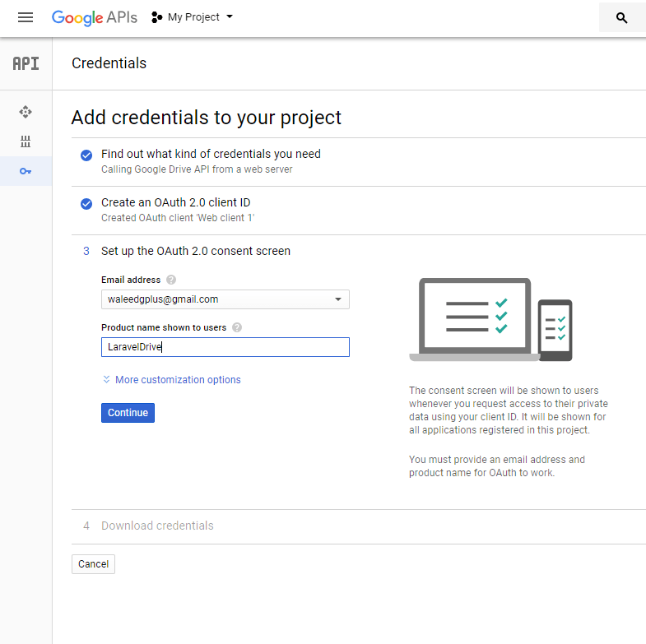Click help icon next to Product name
Screen dimensions: 646x644
point(237,328)
